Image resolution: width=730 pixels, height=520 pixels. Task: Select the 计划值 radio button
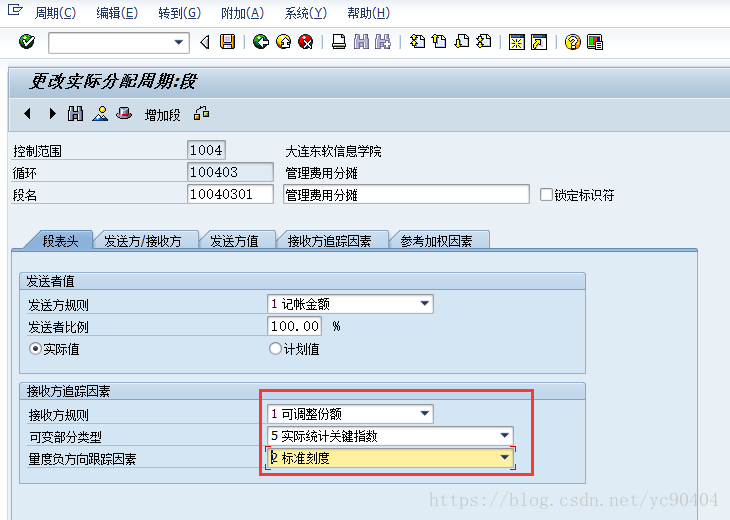(275, 349)
